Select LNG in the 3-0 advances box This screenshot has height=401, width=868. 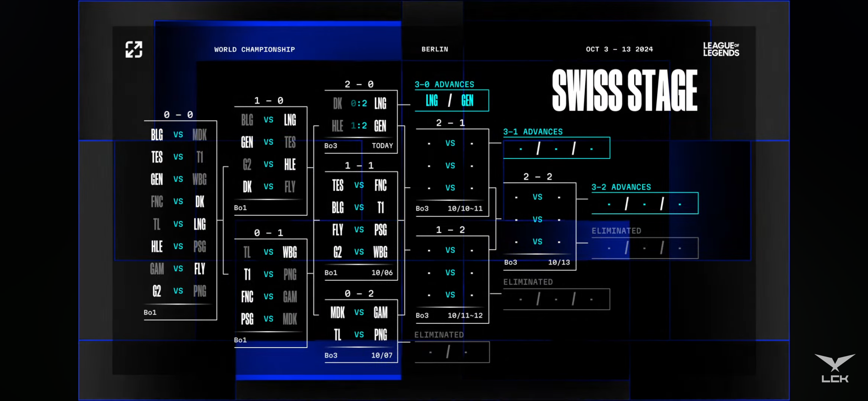click(432, 101)
